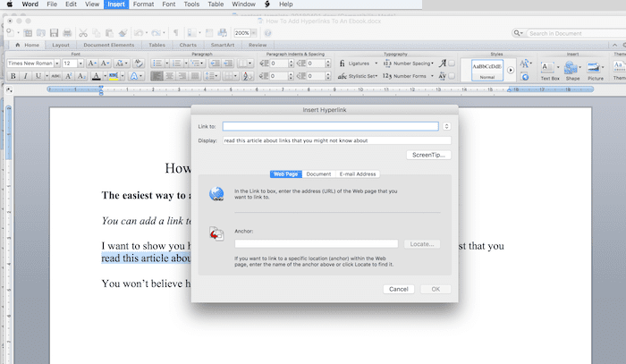The height and width of the screenshot is (364, 626).
Task: Click the Cancel button in dialog
Action: point(399,289)
